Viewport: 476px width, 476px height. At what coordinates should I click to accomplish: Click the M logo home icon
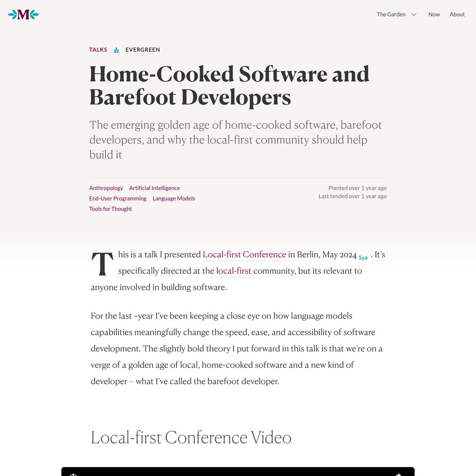(x=23, y=15)
